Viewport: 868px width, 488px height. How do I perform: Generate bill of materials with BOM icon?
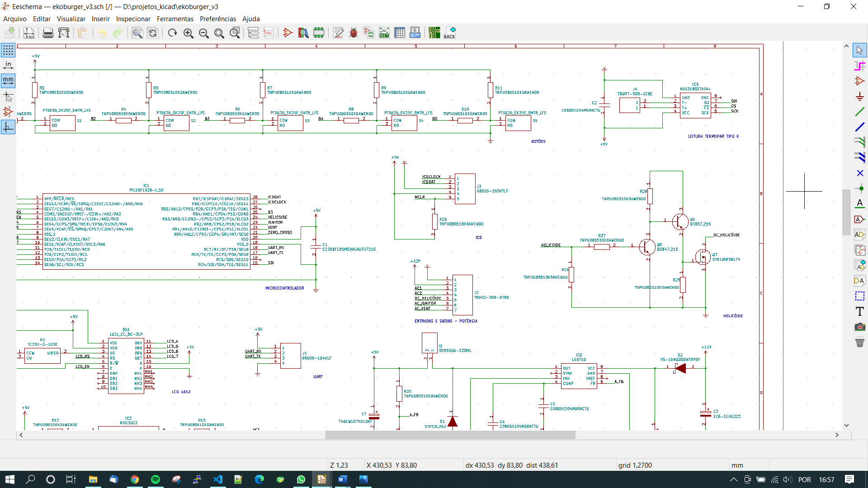(415, 33)
